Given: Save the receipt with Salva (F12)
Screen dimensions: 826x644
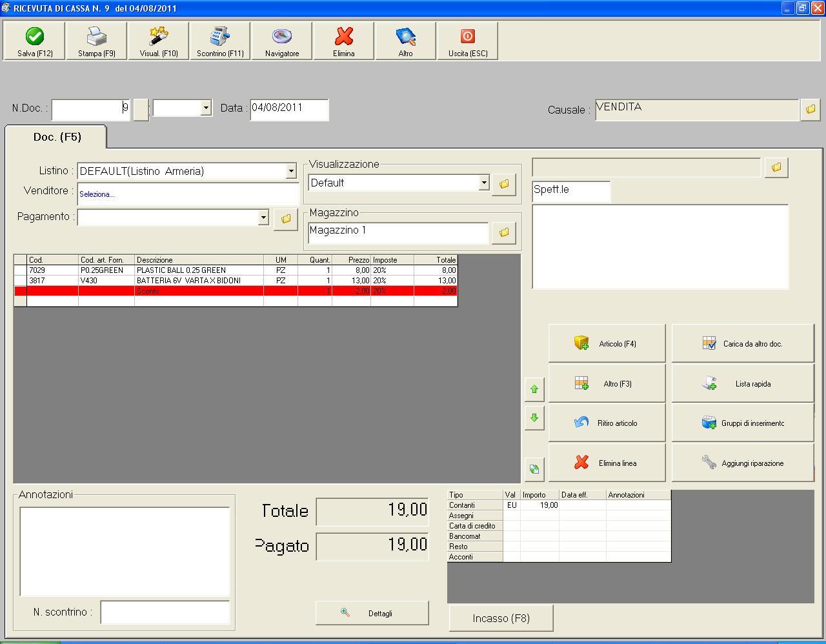Looking at the screenshot, I should [35, 41].
